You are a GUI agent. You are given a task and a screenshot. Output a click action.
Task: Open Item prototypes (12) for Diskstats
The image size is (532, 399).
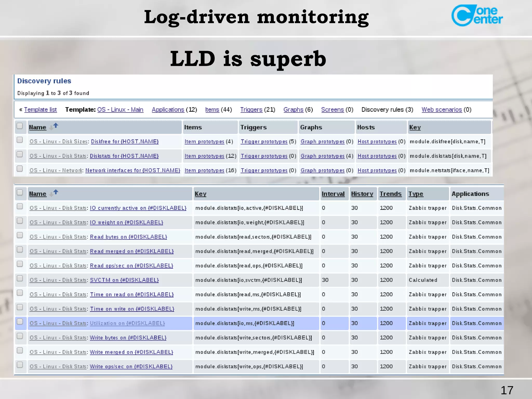click(204, 156)
